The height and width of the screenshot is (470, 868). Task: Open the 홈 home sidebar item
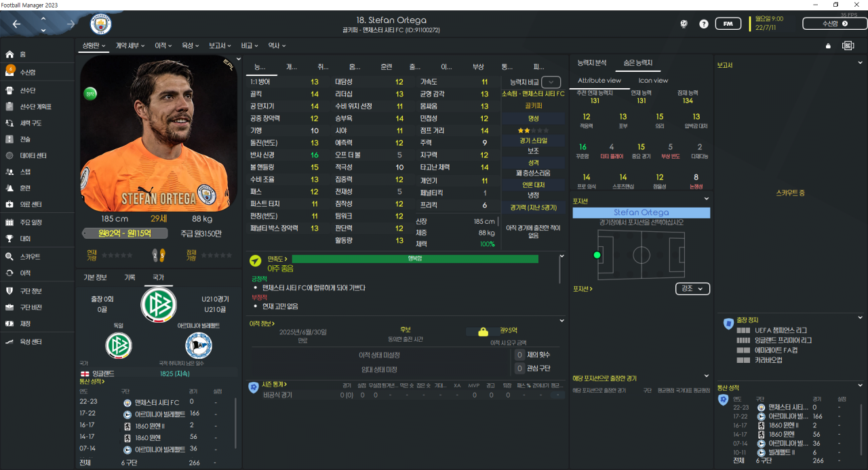pyautogui.click(x=23, y=54)
